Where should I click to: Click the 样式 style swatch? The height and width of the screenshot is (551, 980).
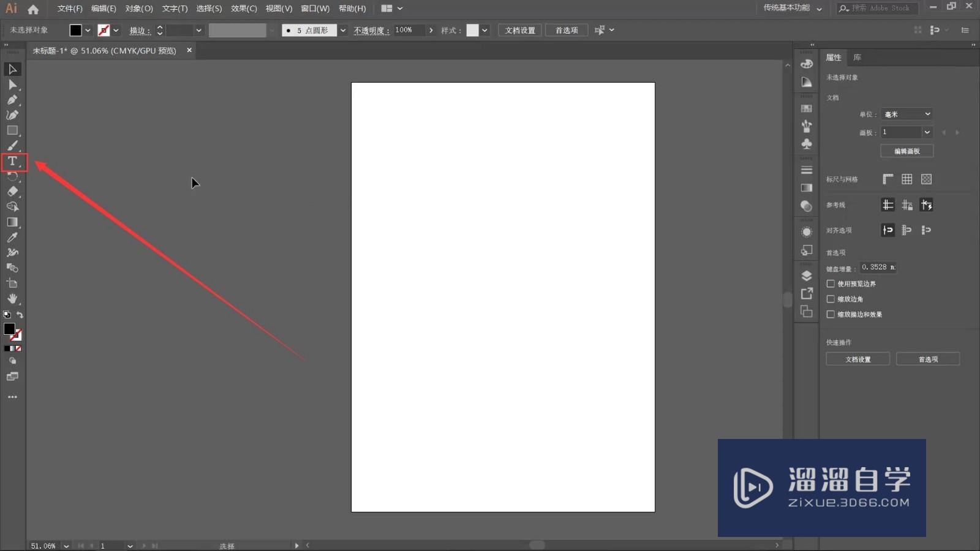click(472, 30)
